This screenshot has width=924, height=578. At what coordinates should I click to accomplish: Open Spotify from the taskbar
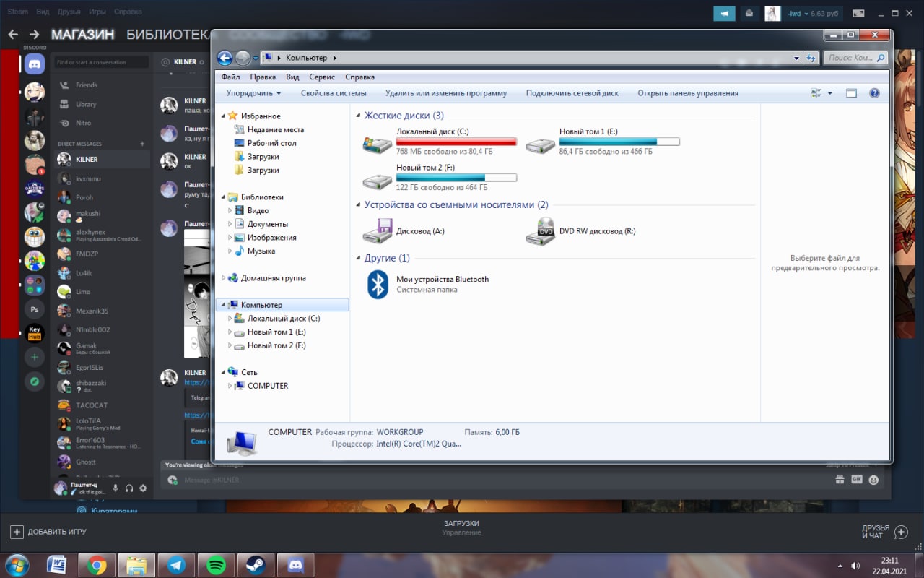215,565
